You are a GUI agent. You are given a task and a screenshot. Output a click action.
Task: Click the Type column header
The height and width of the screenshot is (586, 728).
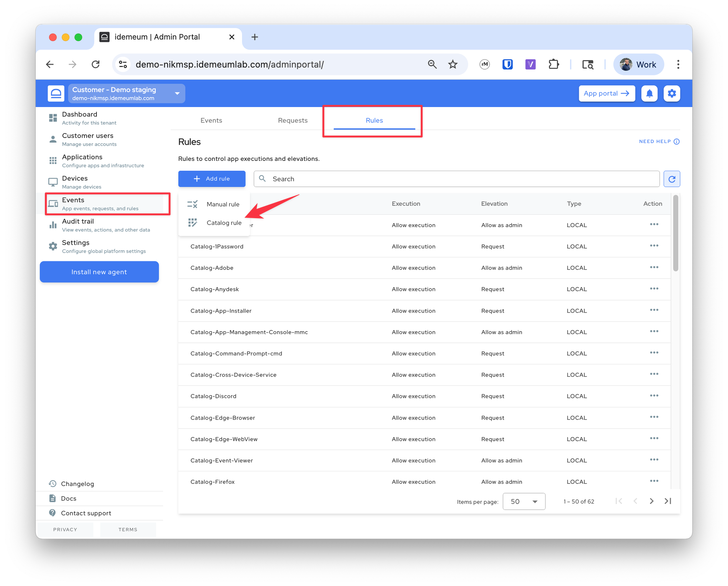pos(574,204)
